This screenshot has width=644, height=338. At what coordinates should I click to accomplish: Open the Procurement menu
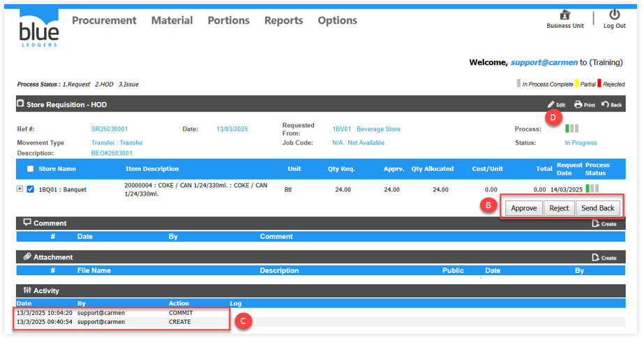104,20
